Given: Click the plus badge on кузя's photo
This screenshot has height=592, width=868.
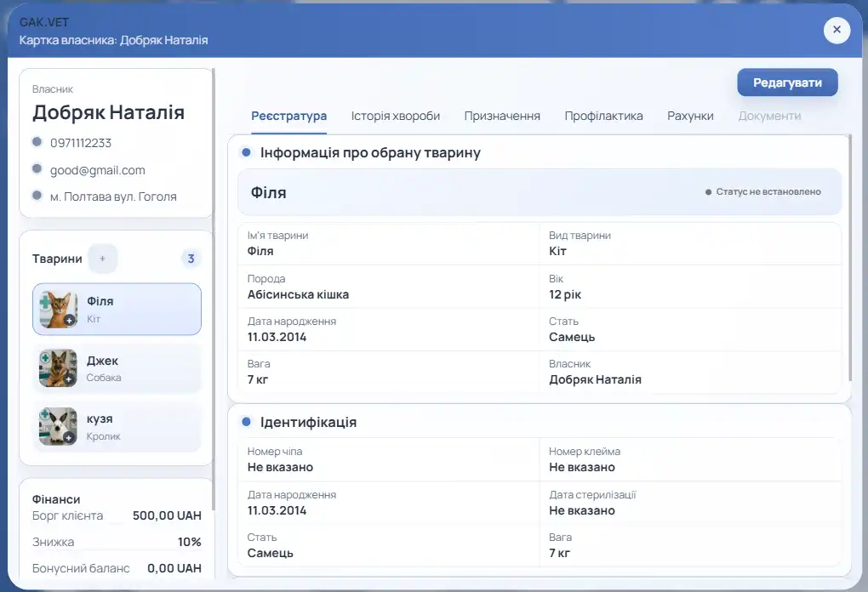Looking at the screenshot, I should click(69, 438).
